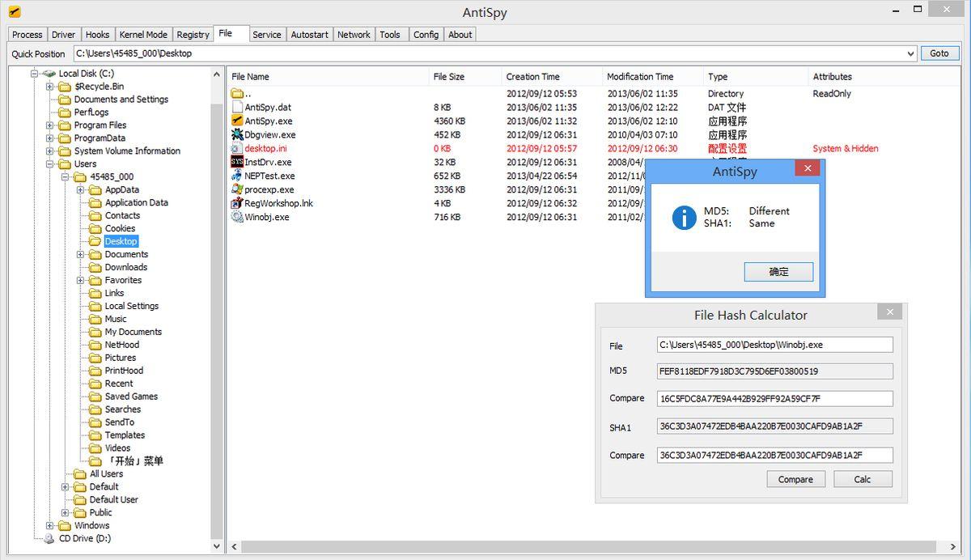Close the File Hash Calculator window
This screenshot has width=971, height=560.
coord(889,312)
